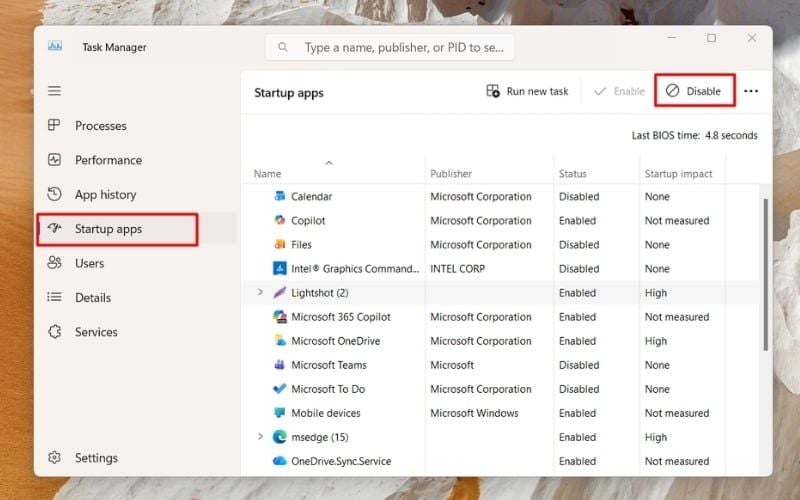Click Lightshot's High startup impact value
The height and width of the screenshot is (500, 800).
[x=656, y=293]
